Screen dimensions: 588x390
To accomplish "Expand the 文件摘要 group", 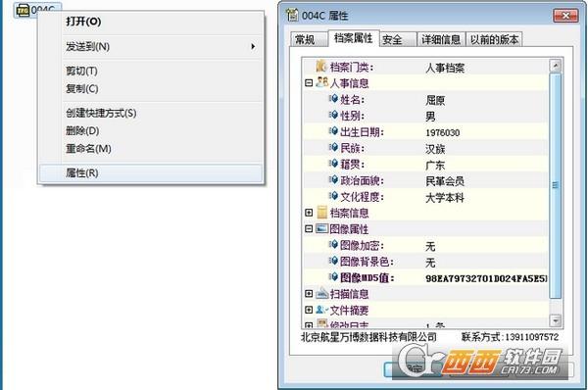I will tap(309, 310).
